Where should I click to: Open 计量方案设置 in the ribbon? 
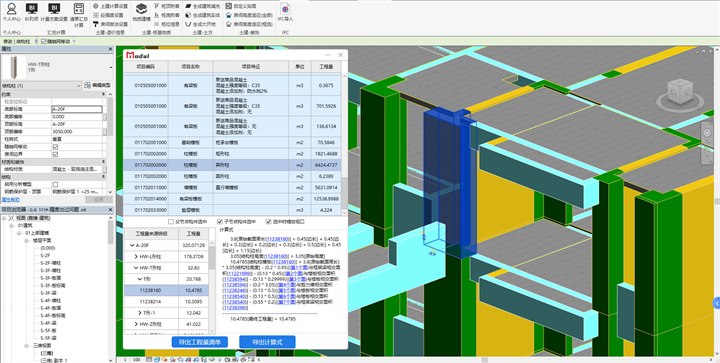coord(54,12)
